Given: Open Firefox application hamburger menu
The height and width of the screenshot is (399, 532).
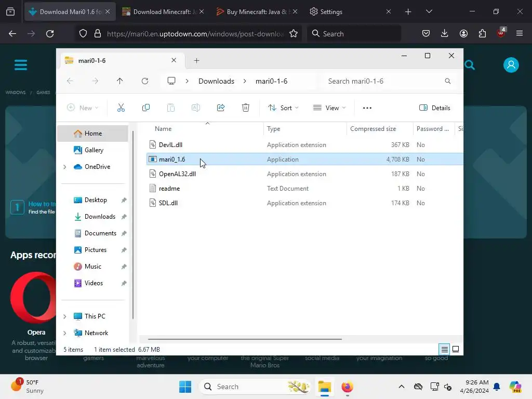Looking at the screenshot, I should click(x=520, y=33).
